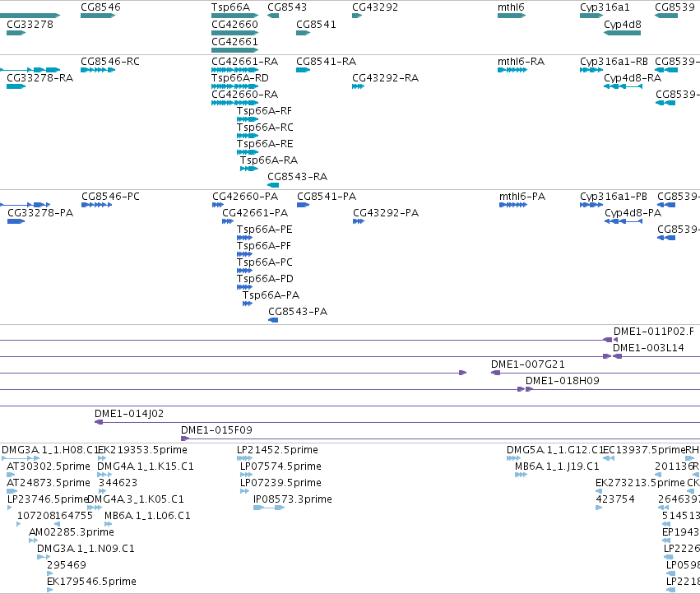Click the mthl6-RA transcript label
Image resolution: width=700 pixels, height=594 pixels.
(521, 62)
